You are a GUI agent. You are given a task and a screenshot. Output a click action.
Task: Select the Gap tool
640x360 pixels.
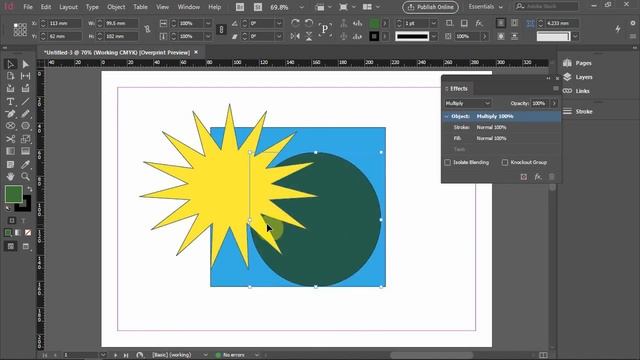point(25,76)
